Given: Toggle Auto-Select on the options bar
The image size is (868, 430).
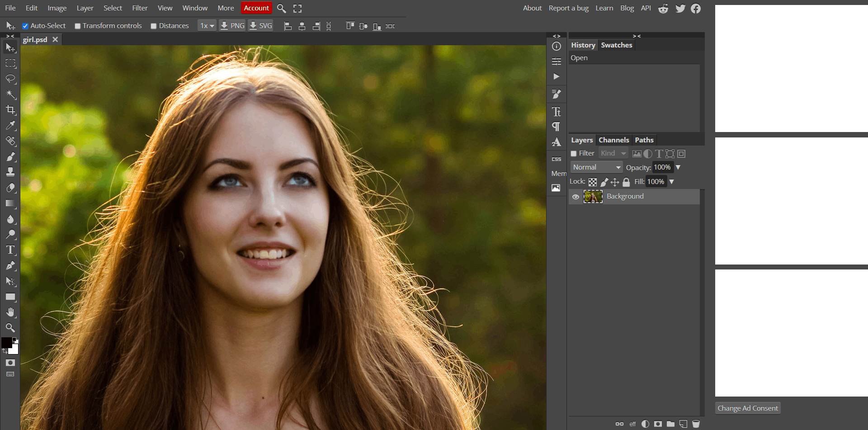Looking at the screenshot, I should click(25, 26).
